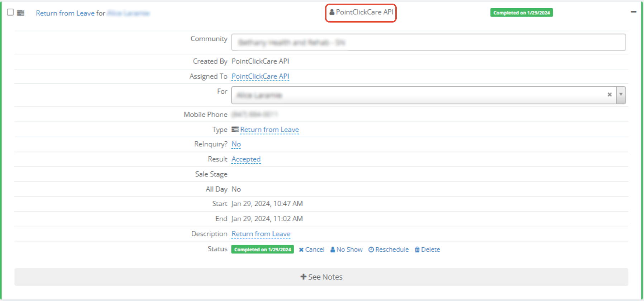Click the list icon next to Type value
Screen dimensions: 644x301
click(x=235, y=129)
